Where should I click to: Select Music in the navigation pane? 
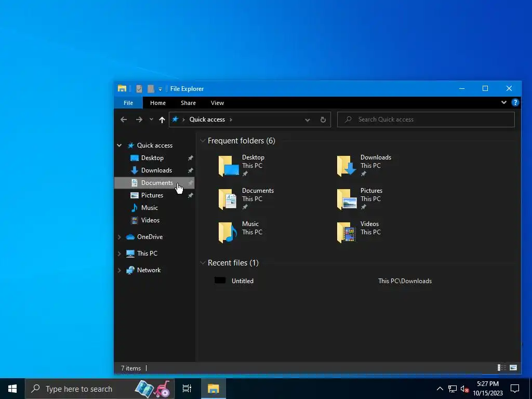click(149, 208)
